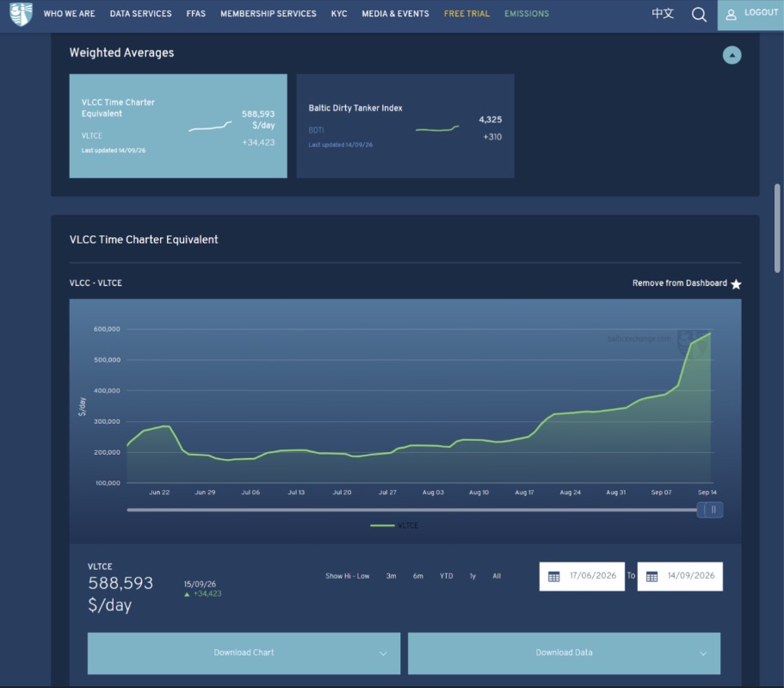Click the Jun 22 axis label
This screenshot has height=688, width=784.
(159, 493)
